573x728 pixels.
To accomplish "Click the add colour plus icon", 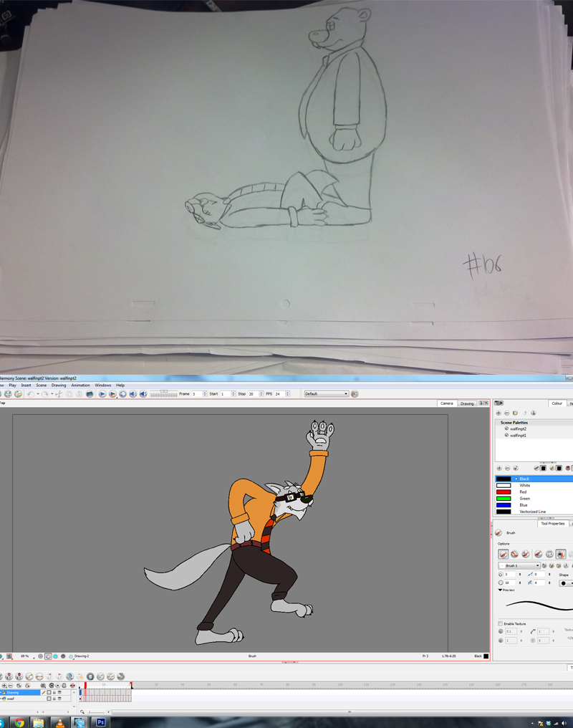I will (x=499, y=469).
